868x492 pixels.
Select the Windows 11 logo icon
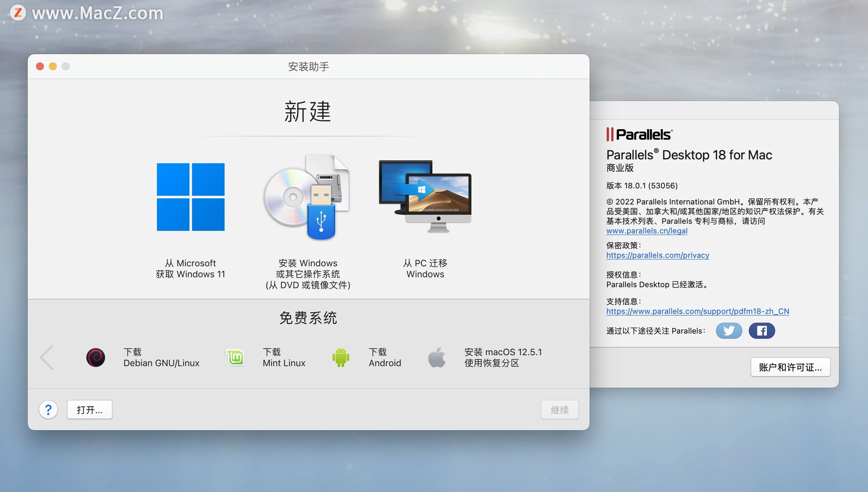[190, 197]
